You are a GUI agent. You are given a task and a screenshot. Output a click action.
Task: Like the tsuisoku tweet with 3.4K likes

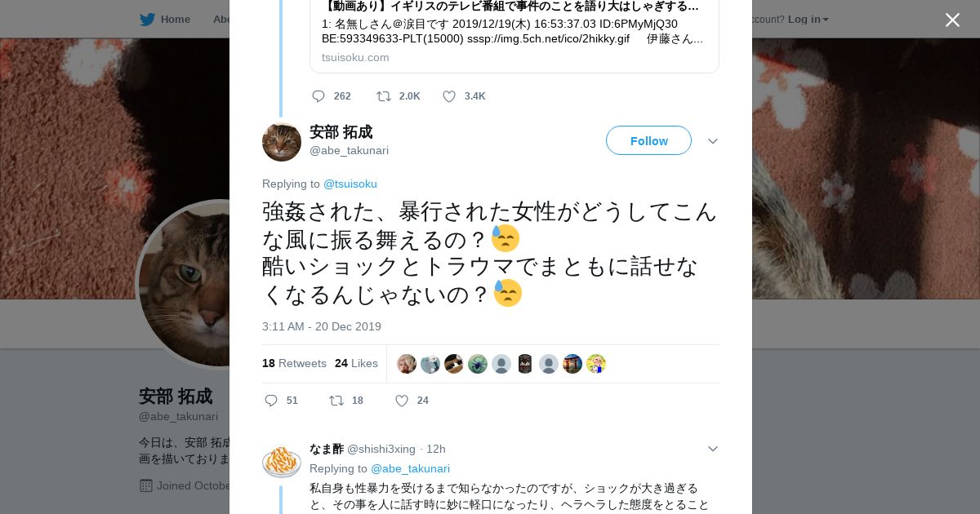tap(449, 96)
